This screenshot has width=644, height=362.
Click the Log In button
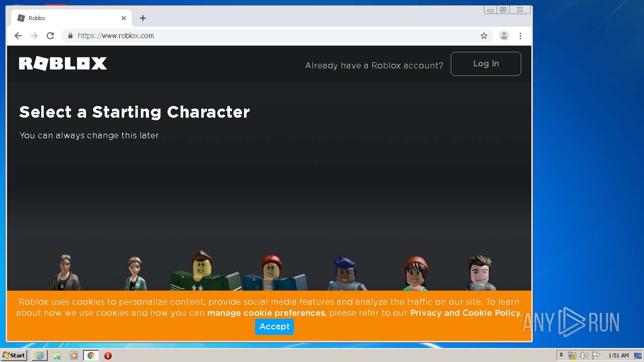(x=486, y=64)
